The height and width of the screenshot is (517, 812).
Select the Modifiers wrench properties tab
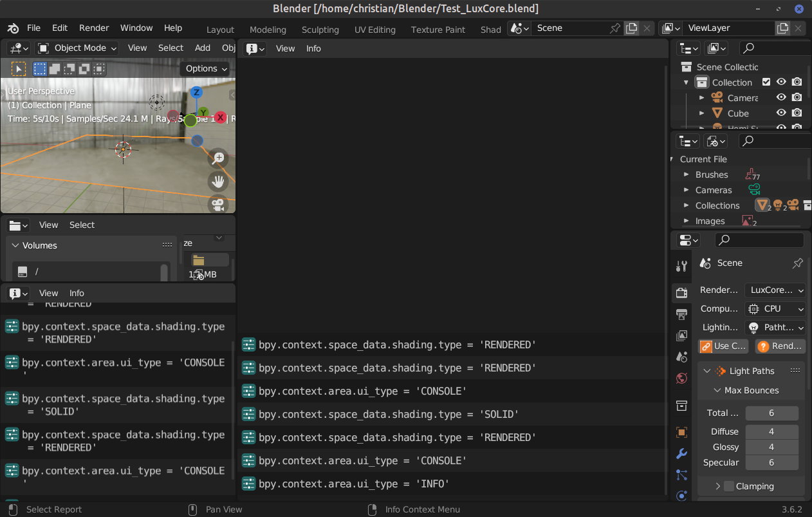(681, 454)
